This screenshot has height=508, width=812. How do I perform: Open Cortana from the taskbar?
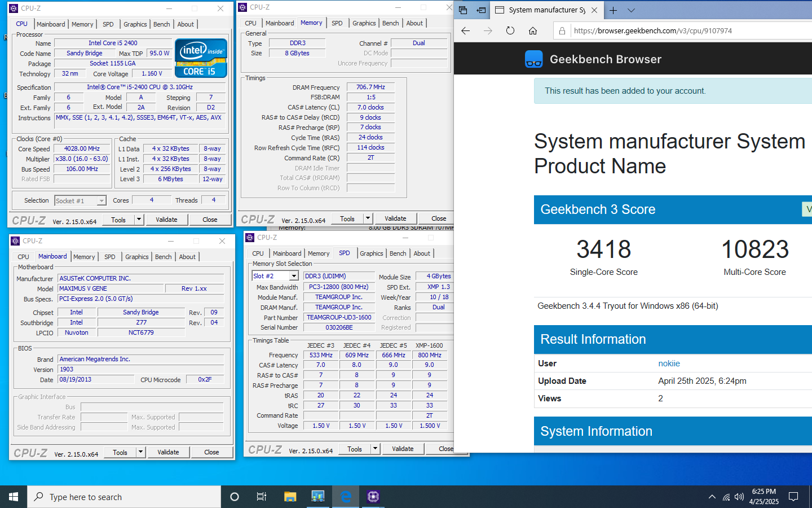click(x=235, y=497)
